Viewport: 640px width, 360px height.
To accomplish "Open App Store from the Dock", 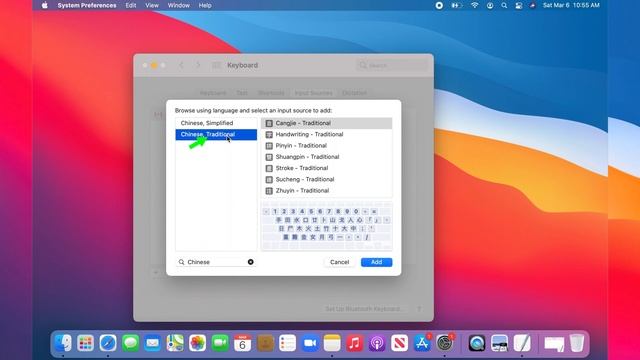I will point(422,343).
